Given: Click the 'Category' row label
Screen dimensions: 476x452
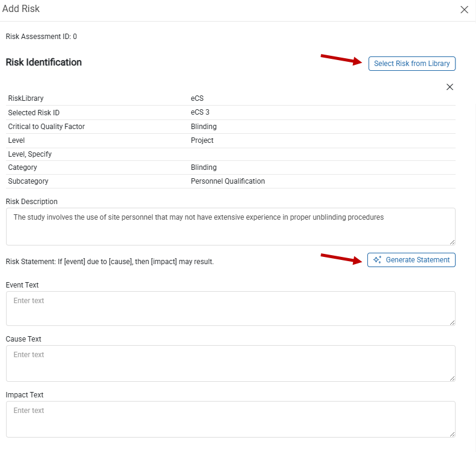Looking at the screenshot, I should pyautogui.click(x=22, y=167).
